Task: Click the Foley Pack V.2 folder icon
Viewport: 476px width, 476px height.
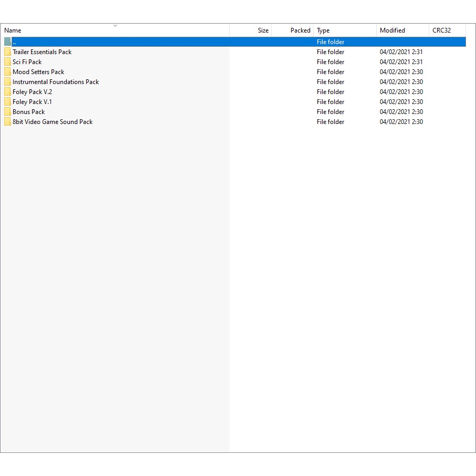Action: coord(7,92)
